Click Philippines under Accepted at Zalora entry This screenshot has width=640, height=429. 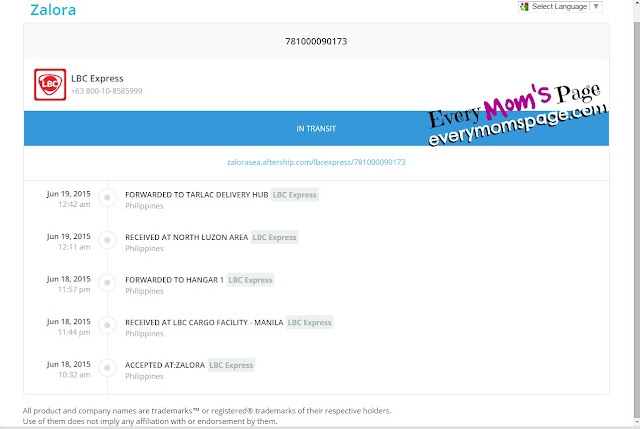point(144,376)
